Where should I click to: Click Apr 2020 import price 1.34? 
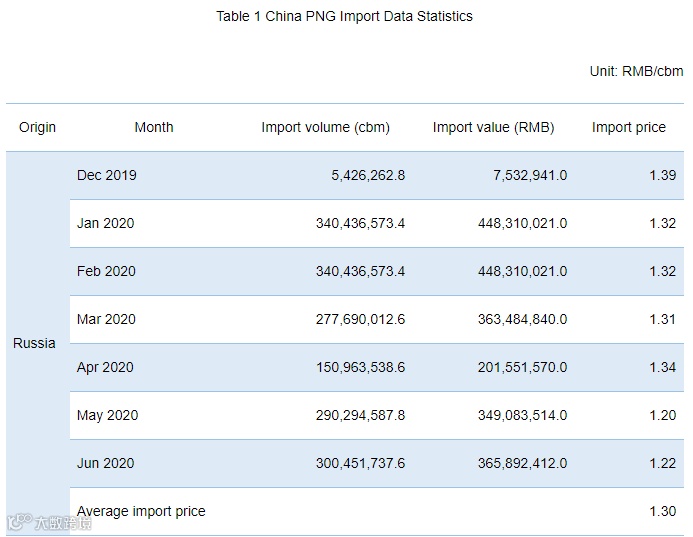click(x=663, y=367)
